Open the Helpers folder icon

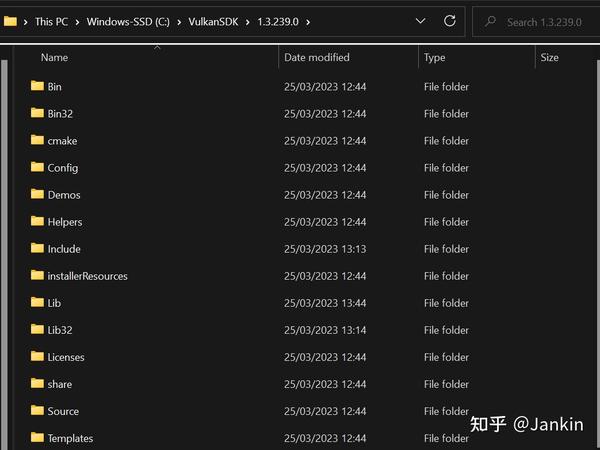37,221
